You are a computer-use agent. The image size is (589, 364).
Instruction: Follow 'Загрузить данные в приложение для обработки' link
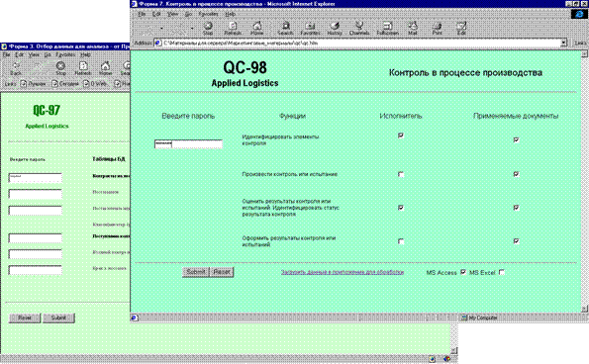click(343, 272)
